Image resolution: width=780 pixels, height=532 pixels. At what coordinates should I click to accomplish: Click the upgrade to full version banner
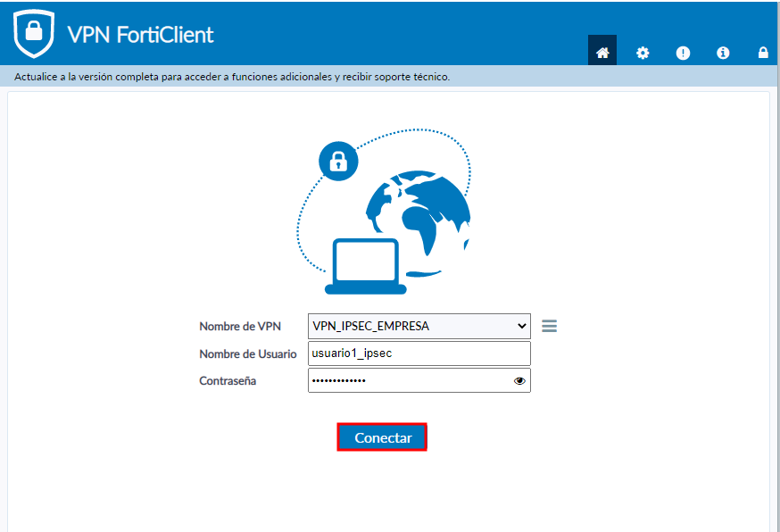tap(232, 77)
